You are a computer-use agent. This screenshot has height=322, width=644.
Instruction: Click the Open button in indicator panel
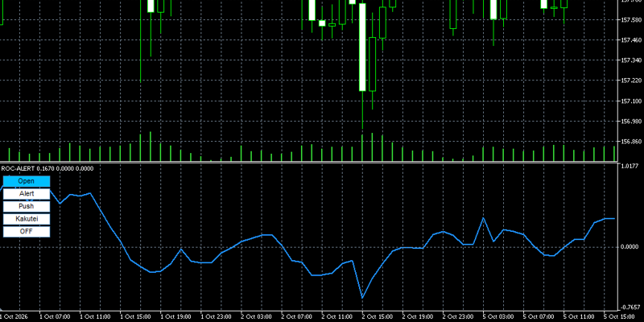pyautogui.click(x=27, y=181)
